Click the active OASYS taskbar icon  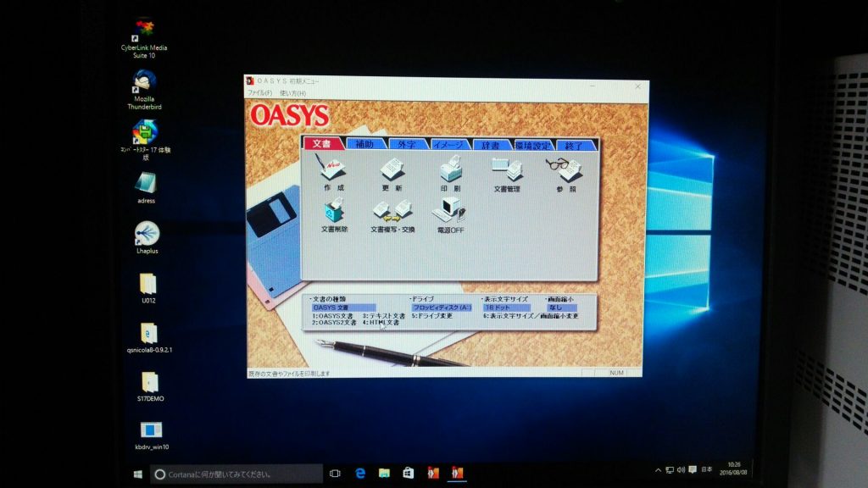click(457, 473)
